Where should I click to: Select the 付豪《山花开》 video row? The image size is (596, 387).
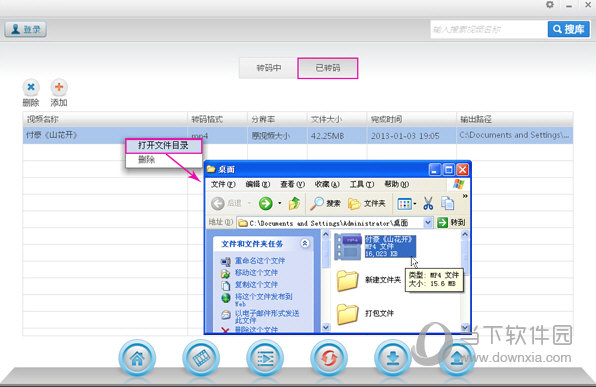[x=298, y=135]
